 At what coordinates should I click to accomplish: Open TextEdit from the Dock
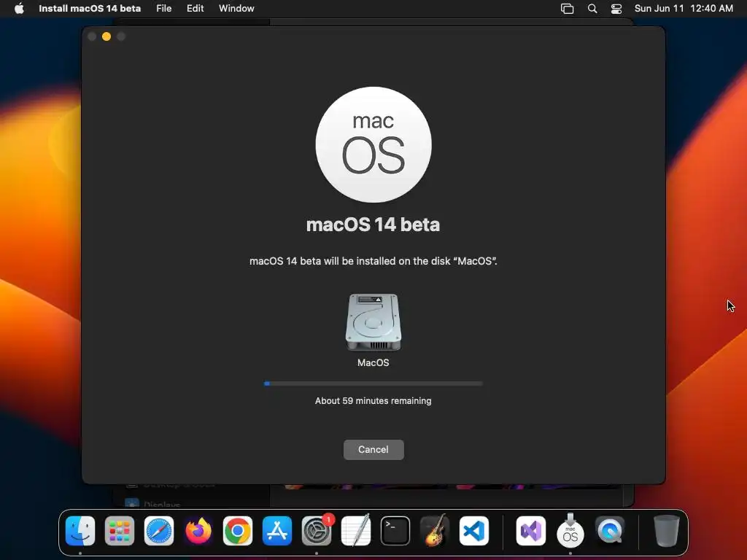click(x=356, y=531)
